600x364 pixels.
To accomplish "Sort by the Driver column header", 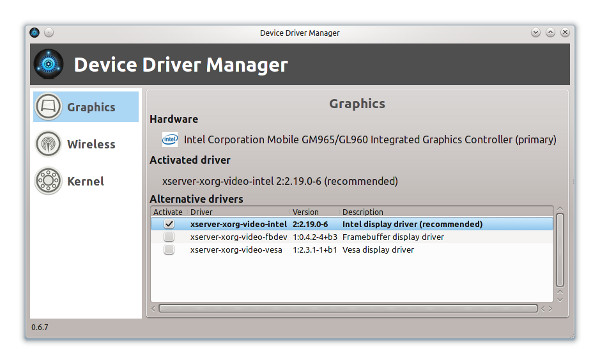I will [x=201, y=212].
